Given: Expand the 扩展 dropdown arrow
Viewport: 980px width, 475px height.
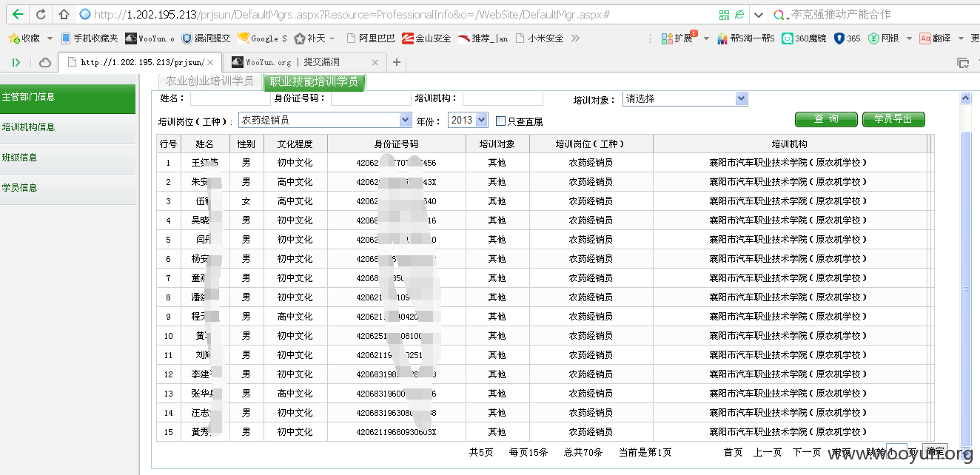Looking at the screenshot, I should point(706,38).
